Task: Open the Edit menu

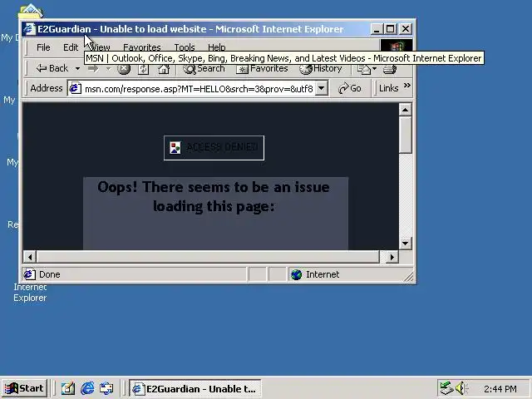Action: pos(71,47)
